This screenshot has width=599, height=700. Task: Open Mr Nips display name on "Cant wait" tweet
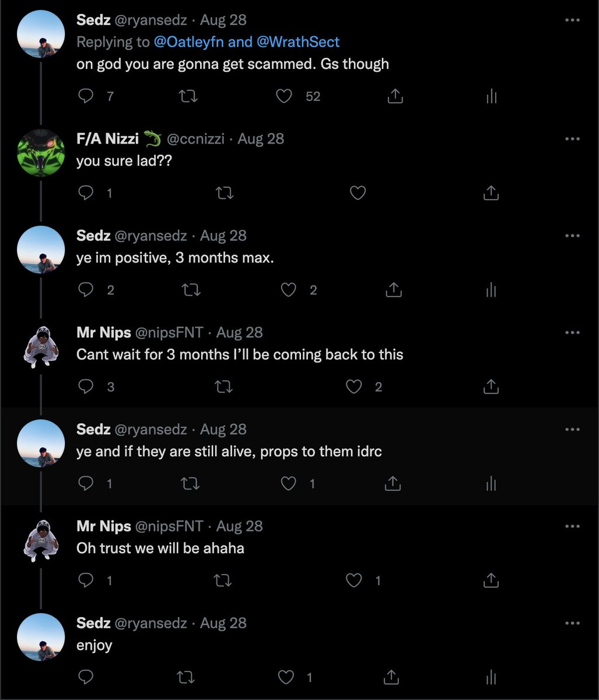pyautogui.click(x=104, y=332)
